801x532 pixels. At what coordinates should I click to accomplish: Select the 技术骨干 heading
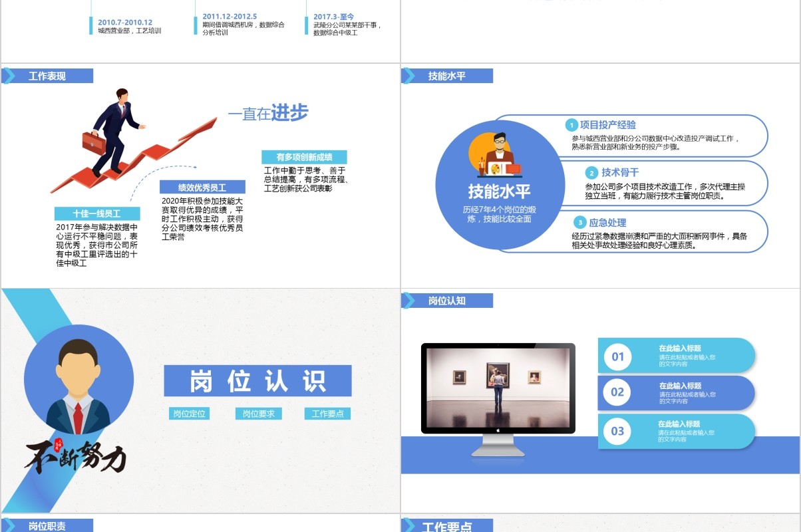point(620,173)
